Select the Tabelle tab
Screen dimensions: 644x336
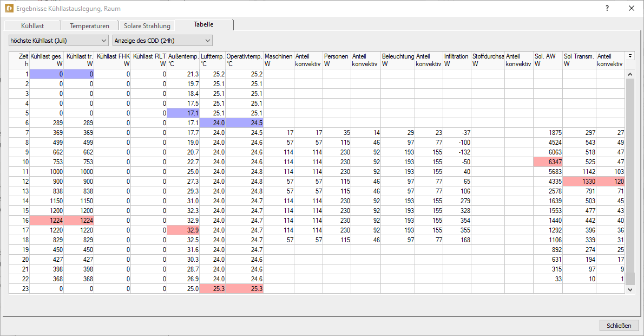coord(203,24)
